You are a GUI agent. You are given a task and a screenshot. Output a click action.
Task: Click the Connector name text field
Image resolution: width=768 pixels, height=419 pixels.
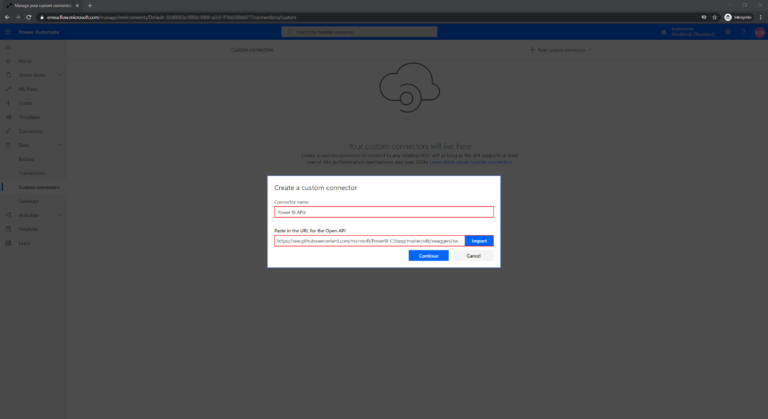tap(384, 212)
